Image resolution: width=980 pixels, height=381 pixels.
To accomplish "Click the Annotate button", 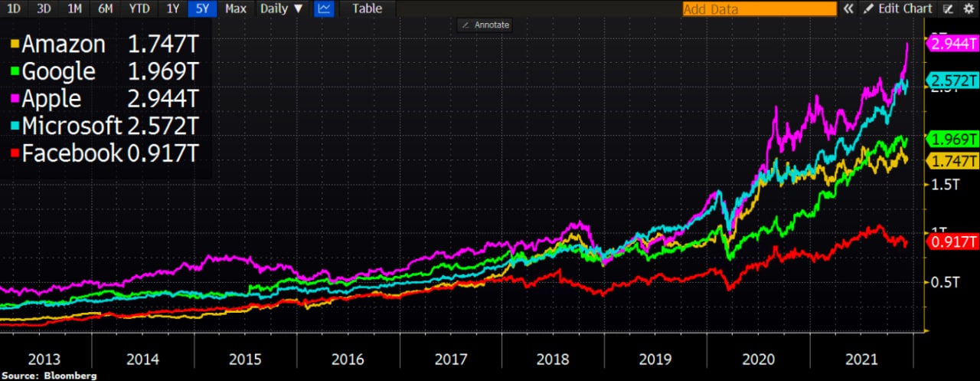I will click(x=485, y=25).
